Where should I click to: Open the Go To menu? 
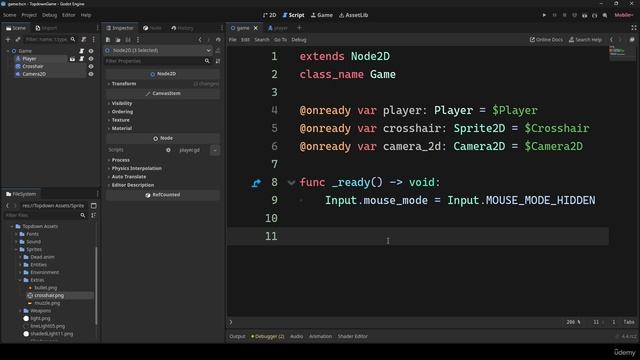tap(280, 40)
